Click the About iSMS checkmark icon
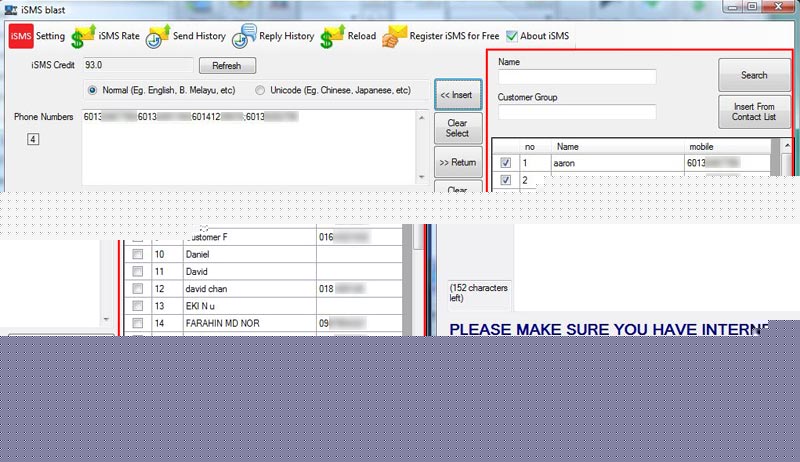800x462 pixels. pos(512,36)
